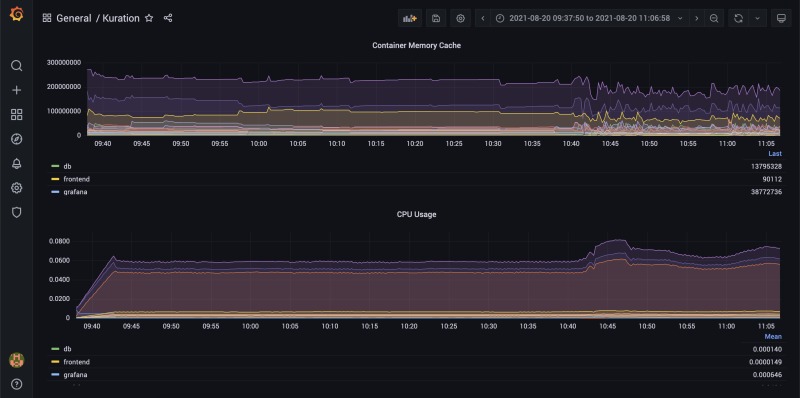Open the Alerting bell icon
The image size is (800, 398).
(16, 164)
